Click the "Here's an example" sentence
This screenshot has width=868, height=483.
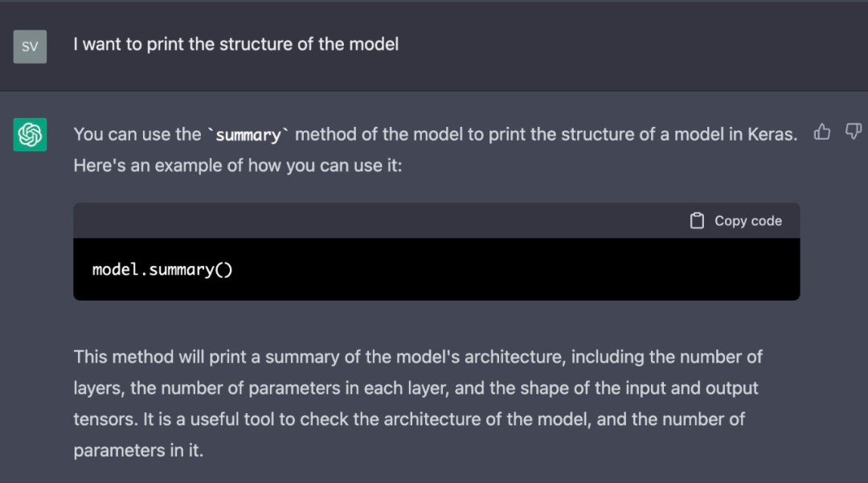(237, 166)
